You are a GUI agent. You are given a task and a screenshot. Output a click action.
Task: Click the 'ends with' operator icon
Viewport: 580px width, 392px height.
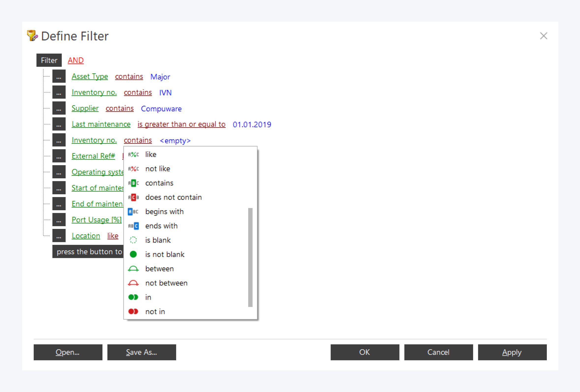click(x=133, y=226)
